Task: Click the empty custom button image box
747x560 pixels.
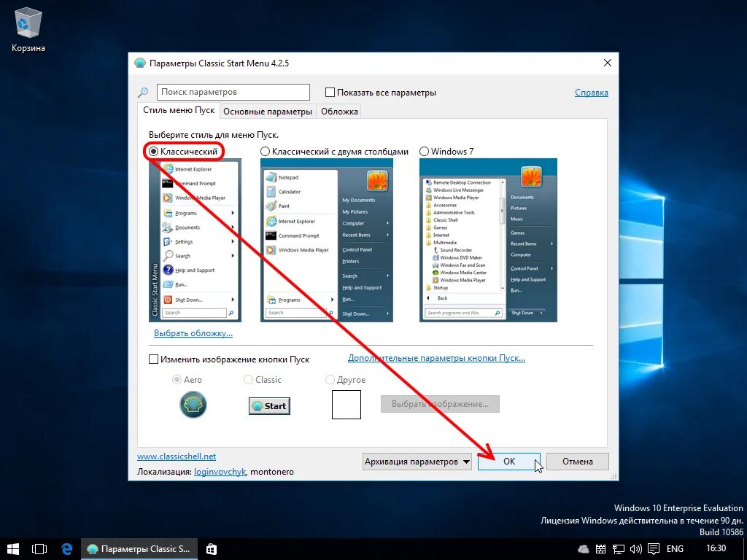Action: [x=347, y=405]
